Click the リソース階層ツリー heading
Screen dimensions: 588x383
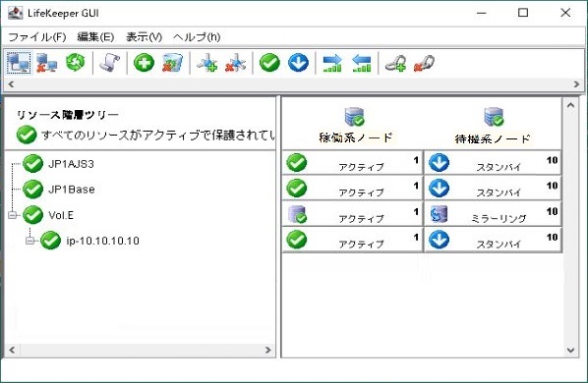click(x=68, y=115)
